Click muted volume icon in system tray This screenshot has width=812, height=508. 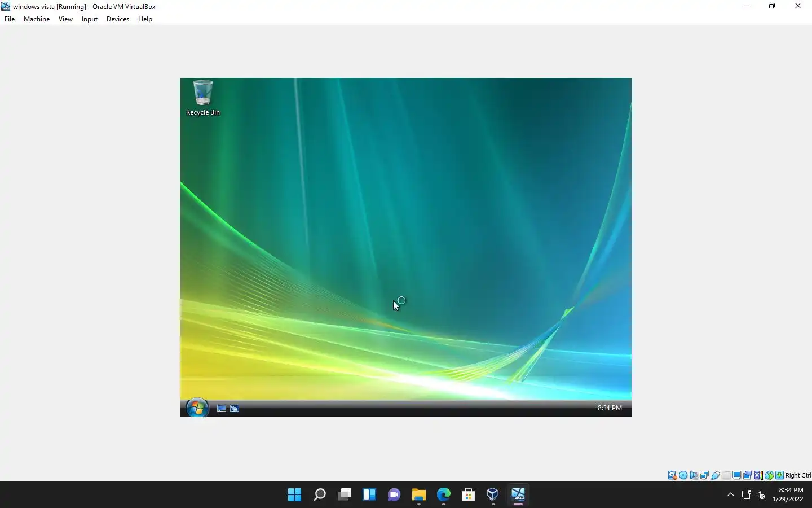coord(761,495)
